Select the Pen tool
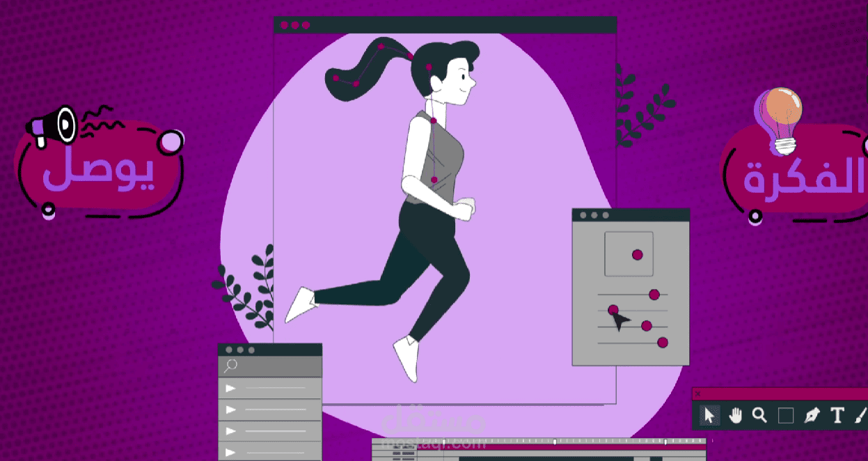The height and width of the screenshot is (461, 868). [812, 416]
